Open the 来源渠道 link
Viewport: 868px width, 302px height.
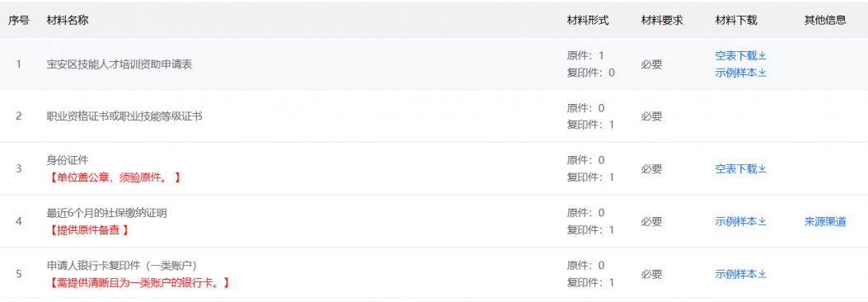(x=825, y=222)
